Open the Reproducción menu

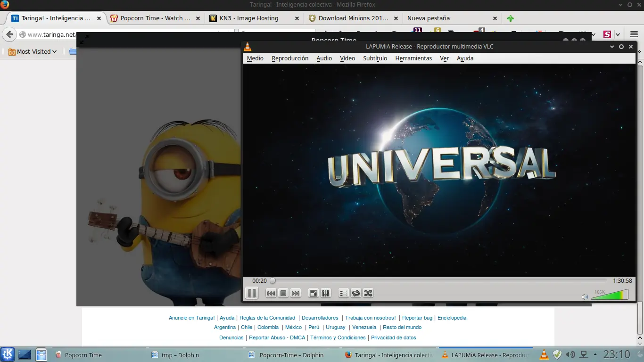[290, 58]
